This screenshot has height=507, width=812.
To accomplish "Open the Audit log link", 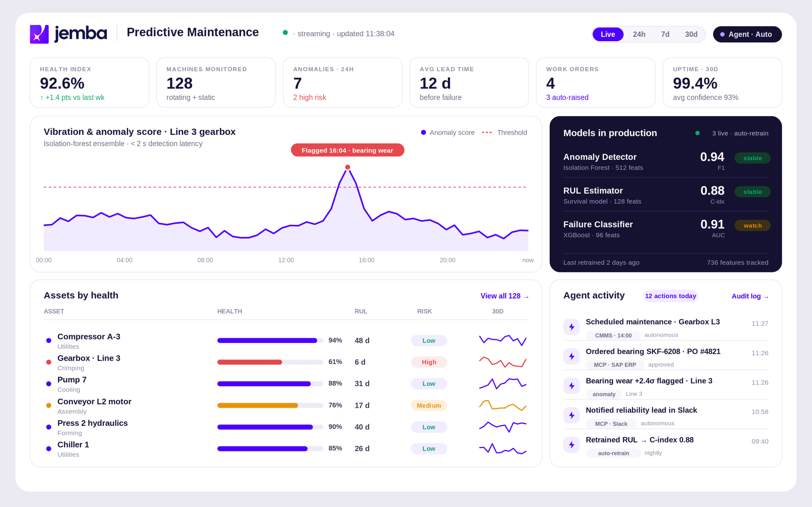I will (750, 296).
